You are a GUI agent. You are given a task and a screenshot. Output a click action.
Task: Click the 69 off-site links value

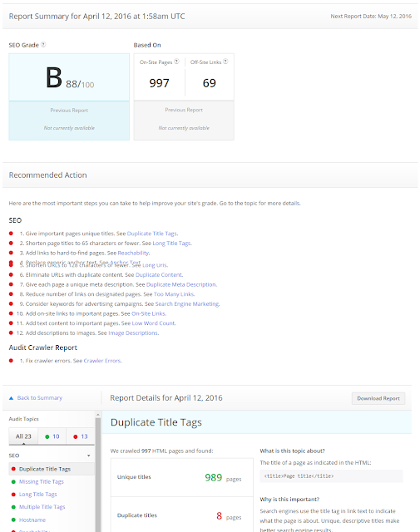[x=209, y=83]
